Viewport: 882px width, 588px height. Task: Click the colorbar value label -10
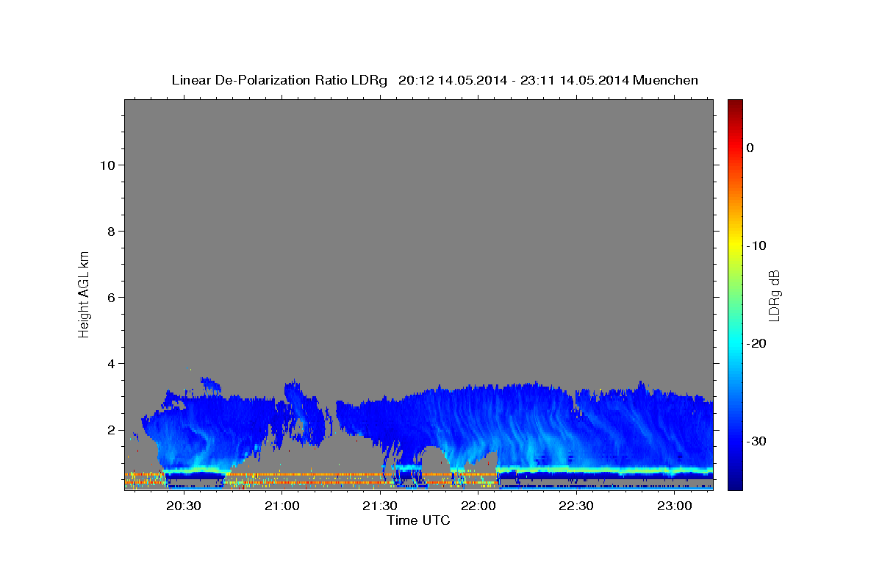click(756, 245)
